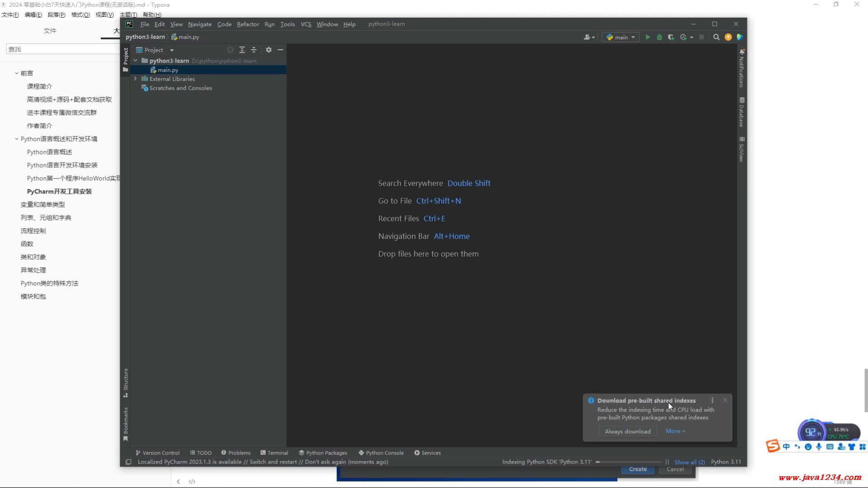868x488 pixels.
Task: Collapse the python3-learn project folder
Action: (135, 61)
